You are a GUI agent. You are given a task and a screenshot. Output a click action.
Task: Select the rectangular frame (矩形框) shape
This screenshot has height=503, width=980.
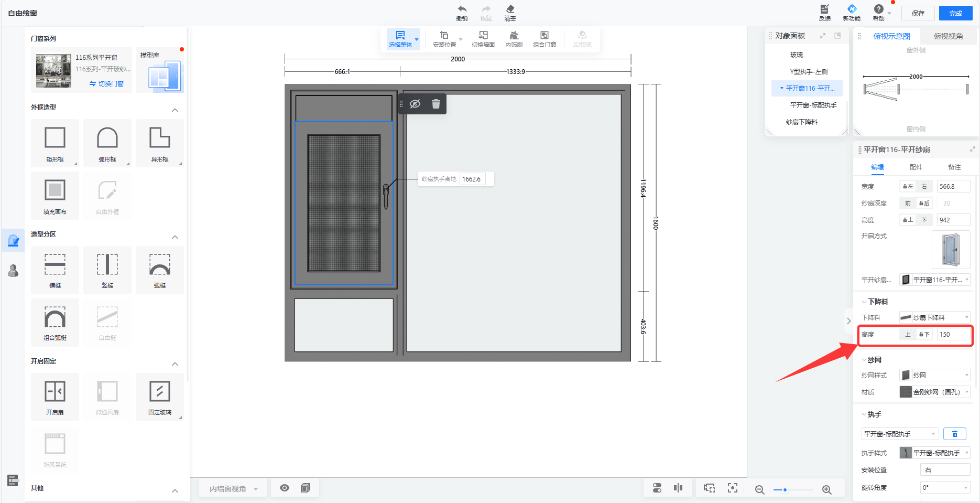click(55, 138)
